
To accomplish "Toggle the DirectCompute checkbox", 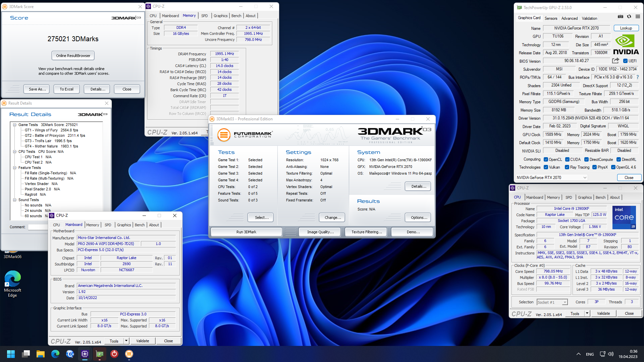I will (586, 160).
